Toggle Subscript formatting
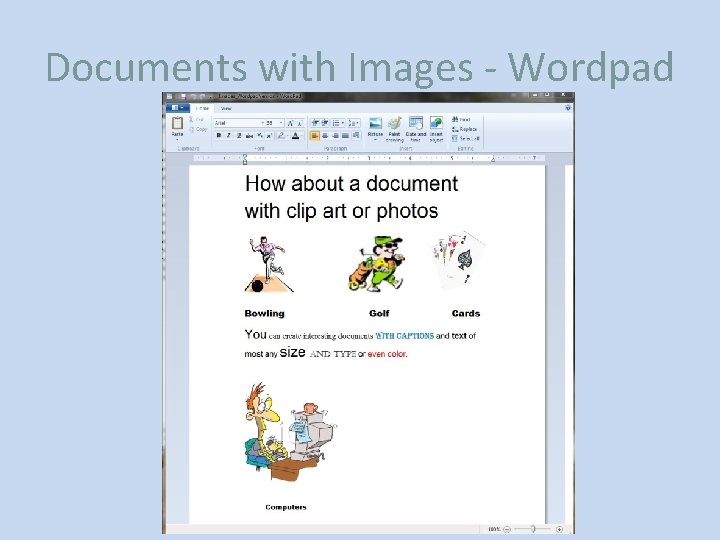Screen dimensions: 720x540 (x=260, y=135)
